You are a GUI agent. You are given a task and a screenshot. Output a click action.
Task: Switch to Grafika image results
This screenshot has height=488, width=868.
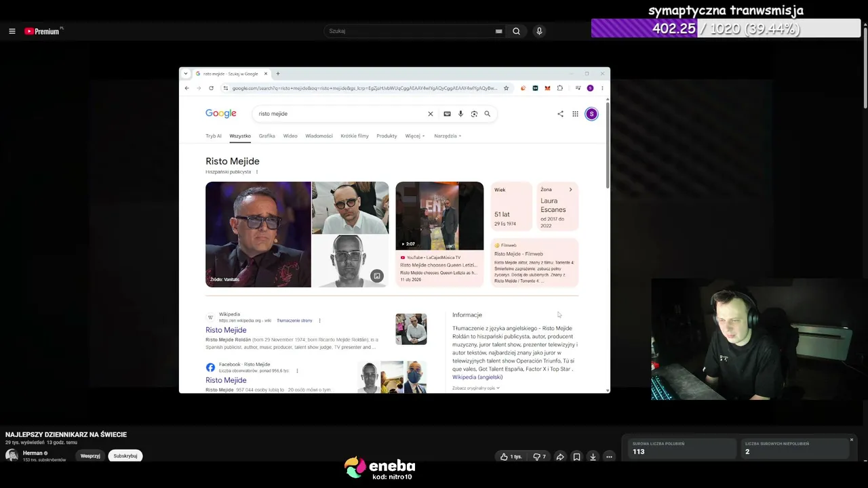click(267, 136)
